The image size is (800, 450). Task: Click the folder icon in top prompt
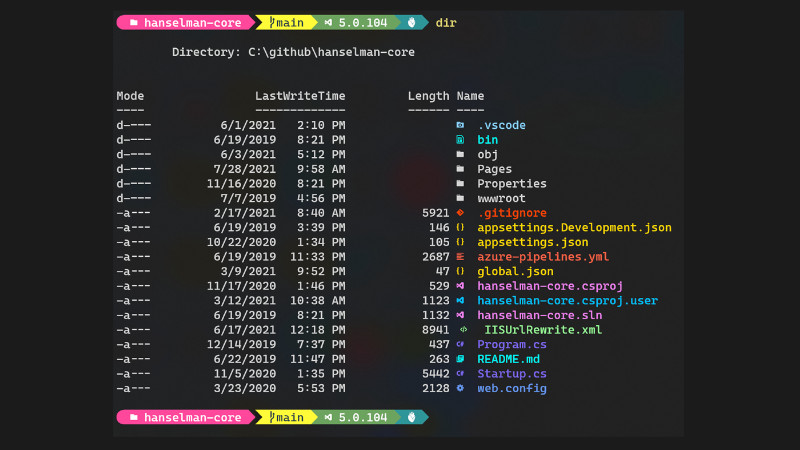(134, 22)
